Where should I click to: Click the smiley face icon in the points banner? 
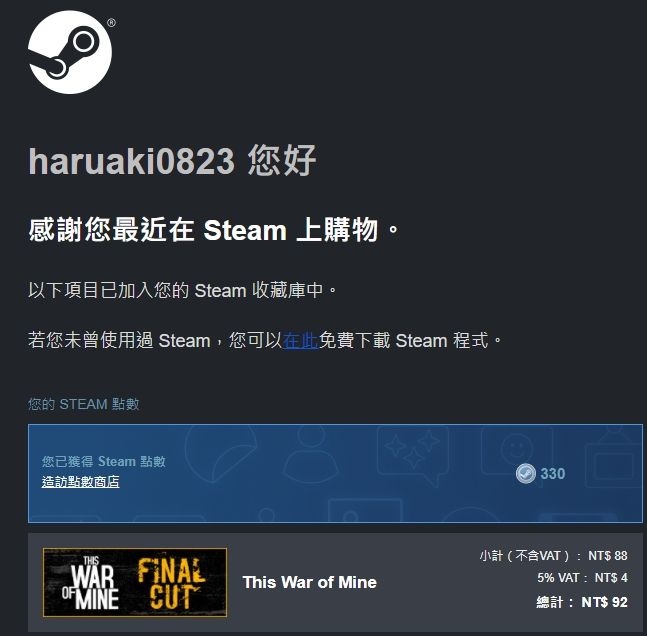(517, 448)
